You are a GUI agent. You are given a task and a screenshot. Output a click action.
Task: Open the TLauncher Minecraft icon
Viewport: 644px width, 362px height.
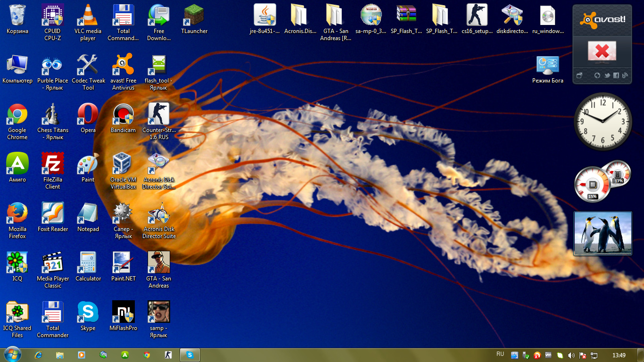pos(194,16)
